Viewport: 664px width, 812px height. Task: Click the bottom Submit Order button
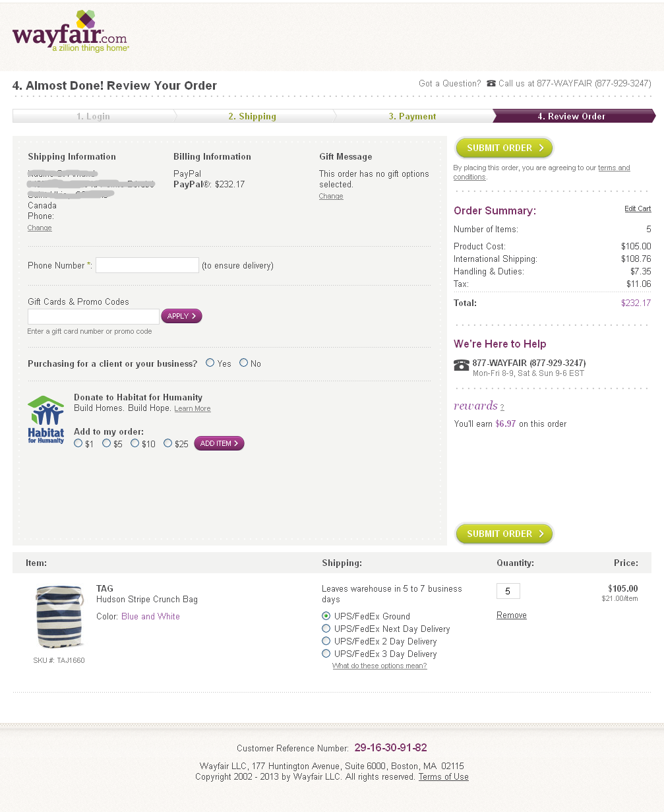[x=504, y=534]
